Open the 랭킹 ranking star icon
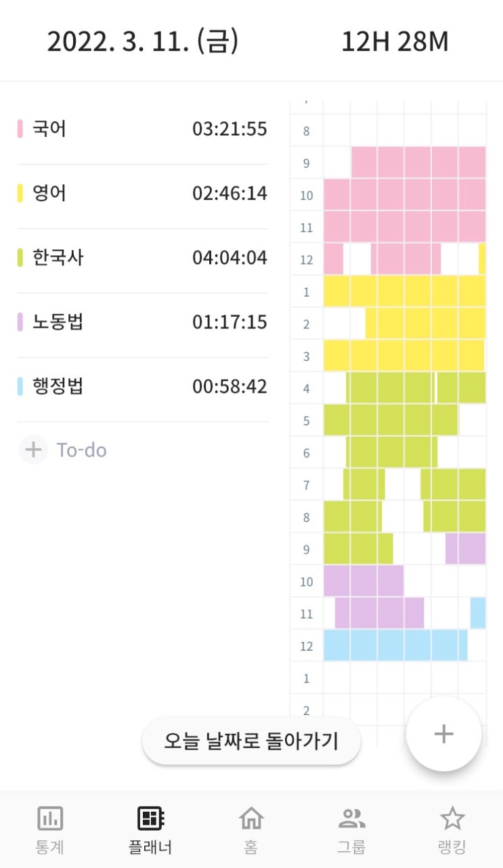Viewport: 503px width, 868px height. click(x=452, y=819)
